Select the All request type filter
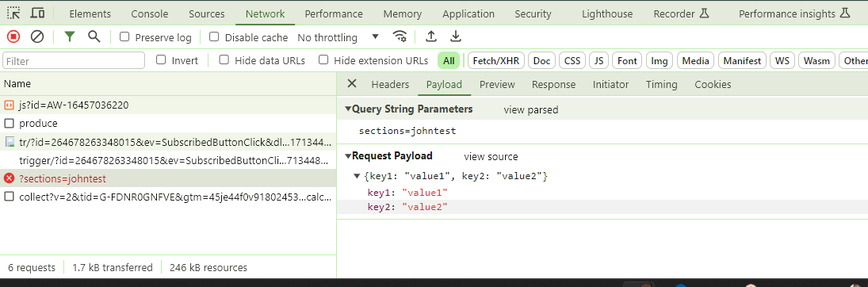 click(x=449, y=60)
